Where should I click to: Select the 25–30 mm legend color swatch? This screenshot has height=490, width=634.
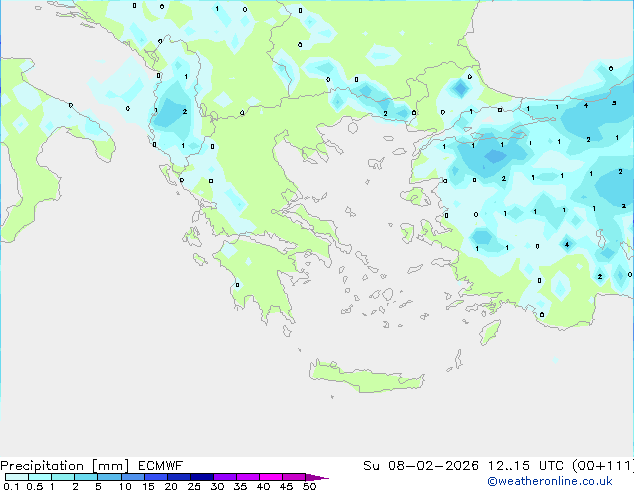[x=201, y=477]
